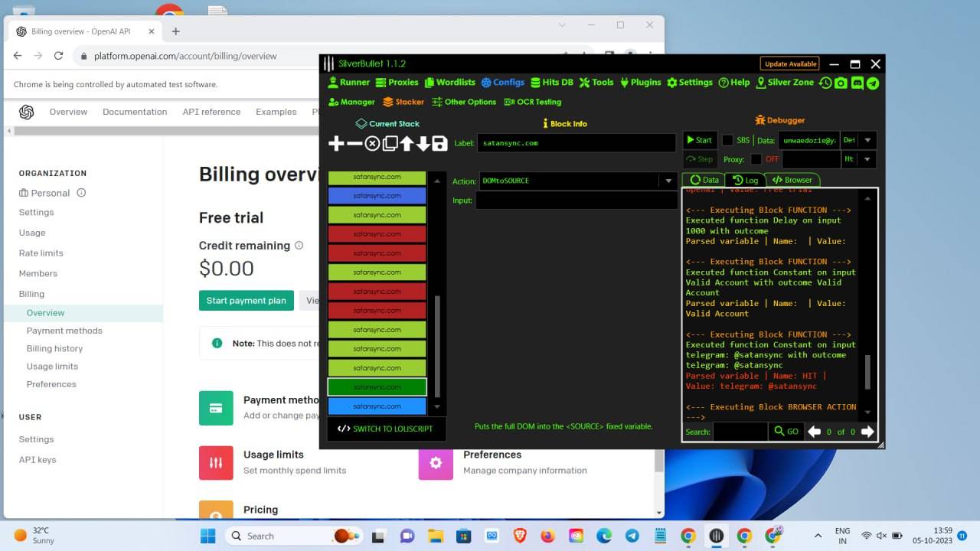Move selected block up in stack

407,143
